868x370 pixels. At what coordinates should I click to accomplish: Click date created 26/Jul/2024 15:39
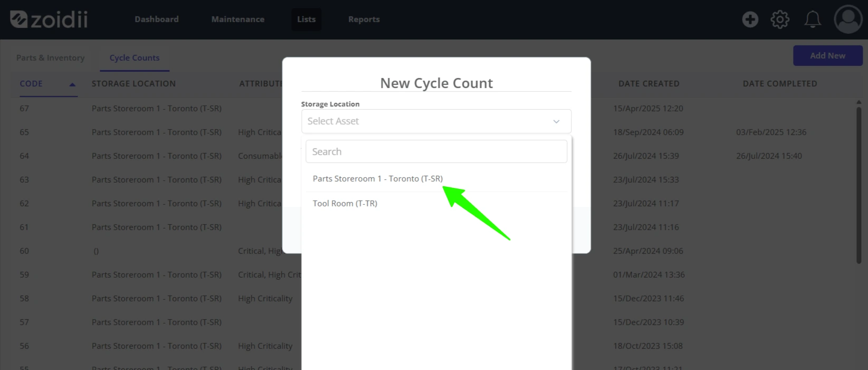point(646,156)
